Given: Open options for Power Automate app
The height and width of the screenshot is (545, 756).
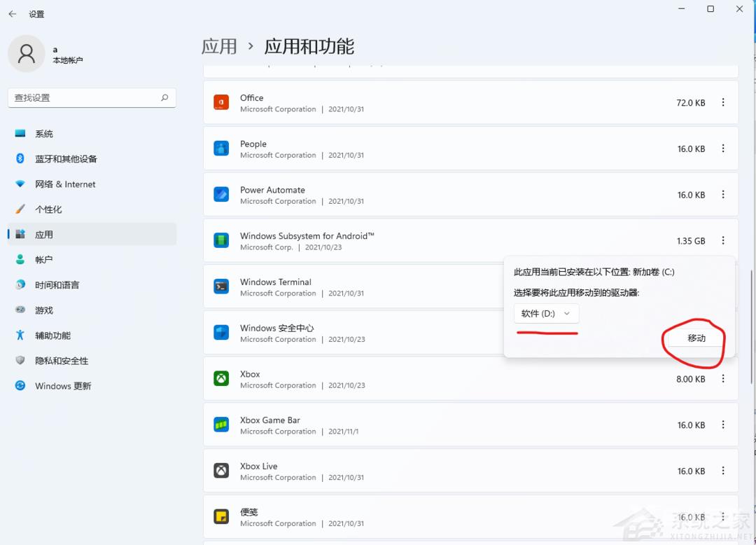Looking at the screenshot, I should [x=723, y=195].
